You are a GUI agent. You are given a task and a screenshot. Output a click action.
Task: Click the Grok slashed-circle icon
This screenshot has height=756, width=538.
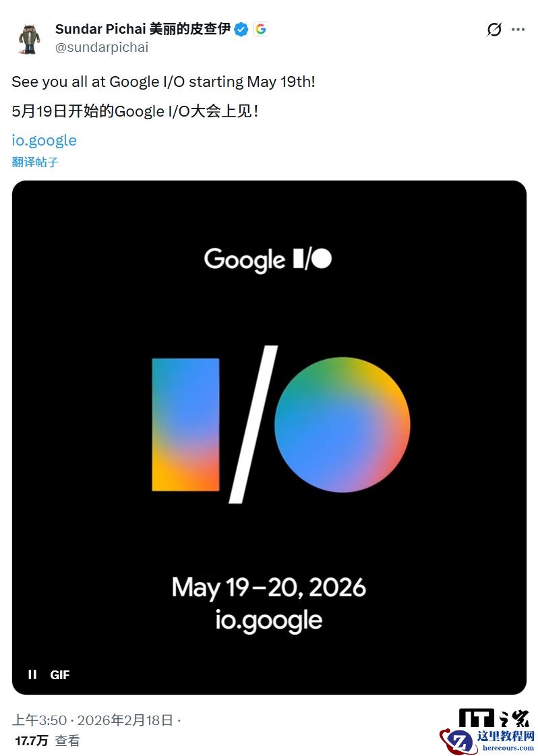pos(494,30)
